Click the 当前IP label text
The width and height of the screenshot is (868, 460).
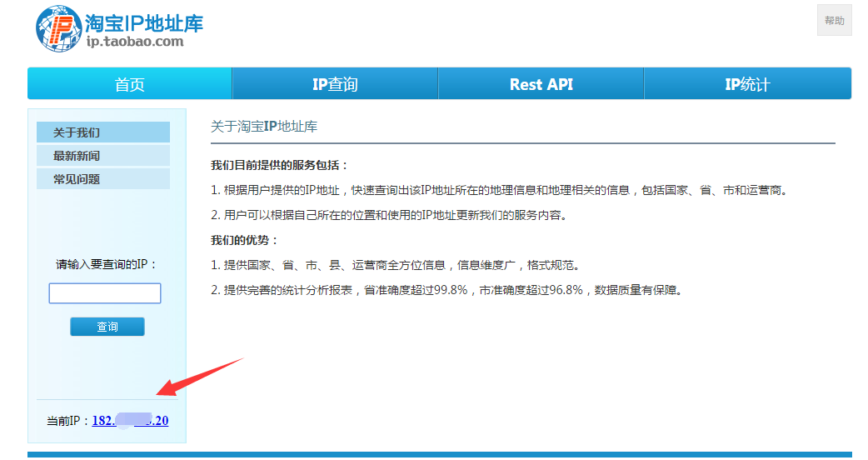coord(68,421)
